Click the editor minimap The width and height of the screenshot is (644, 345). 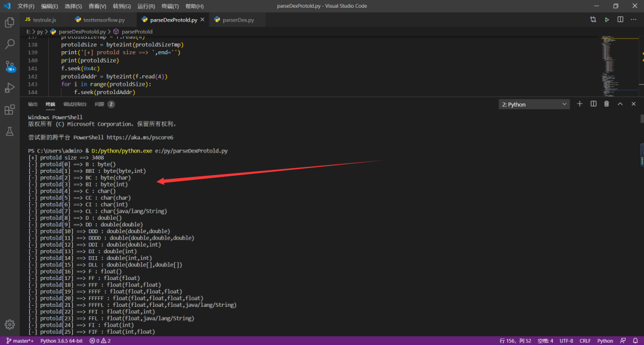click(x=620, y=66)
